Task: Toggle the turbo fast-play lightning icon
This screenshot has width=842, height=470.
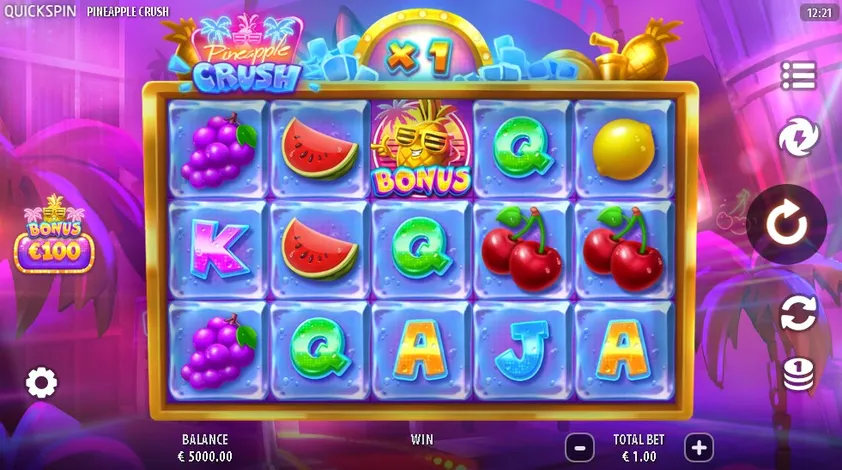Action: point(798,137)
